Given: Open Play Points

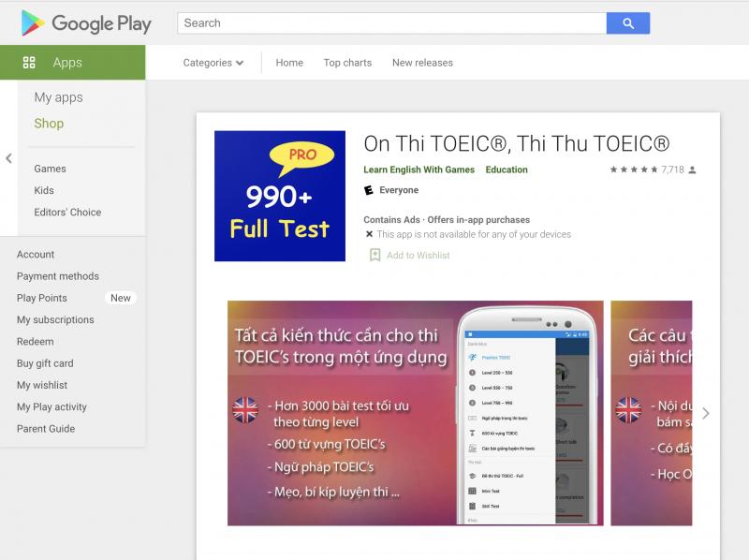Looking at the screenshot, I should [41, 298].
